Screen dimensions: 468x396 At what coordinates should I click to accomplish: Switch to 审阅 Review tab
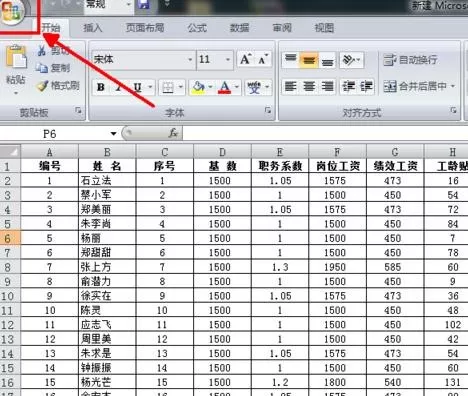282,28
